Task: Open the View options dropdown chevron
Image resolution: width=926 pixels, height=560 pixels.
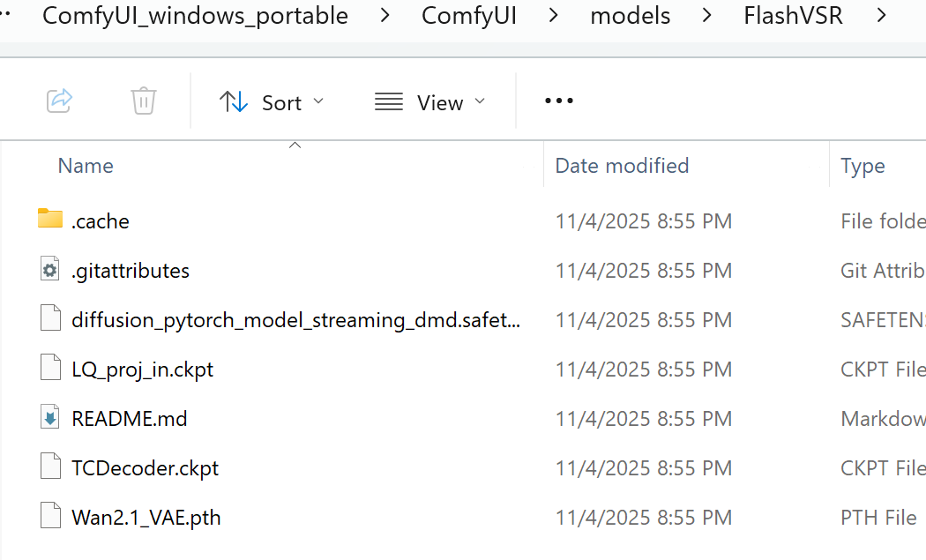Action: 482,101
